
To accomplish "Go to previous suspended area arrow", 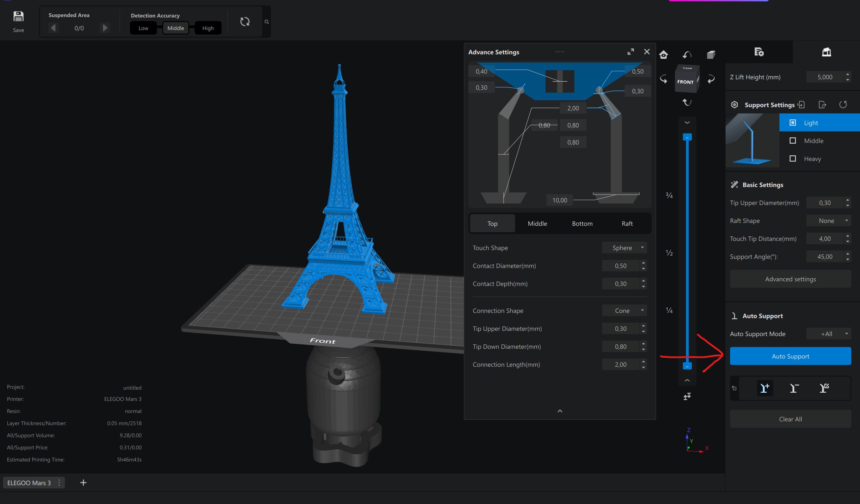I will 53,28.
